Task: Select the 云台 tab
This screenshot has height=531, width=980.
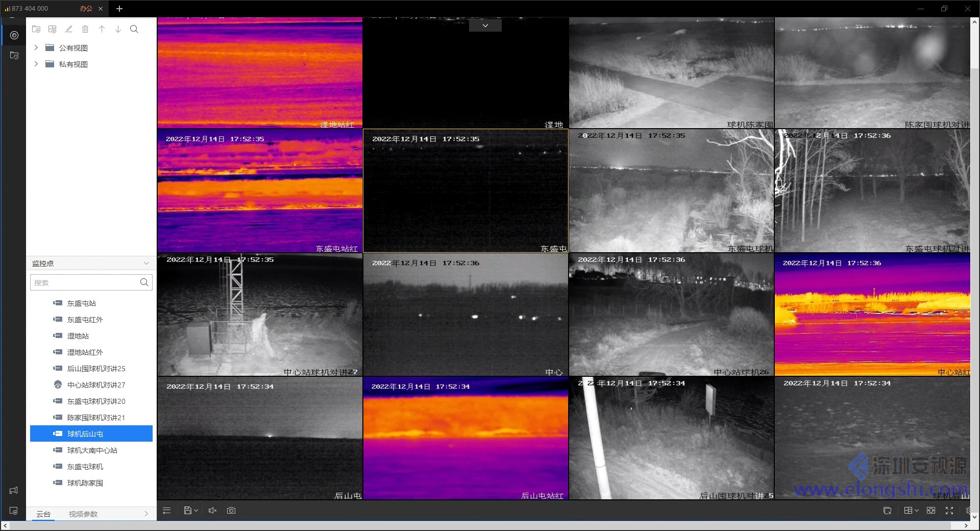Action: (43, 514)
